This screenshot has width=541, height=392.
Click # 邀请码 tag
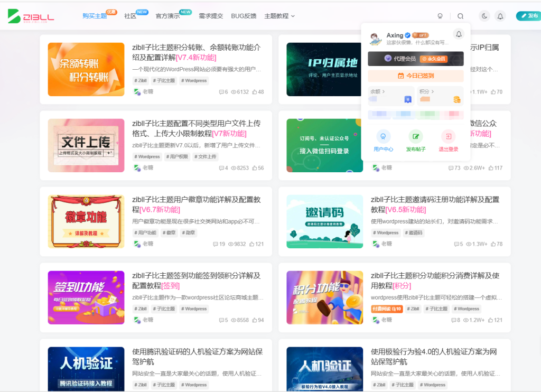[x=413, y=232]
